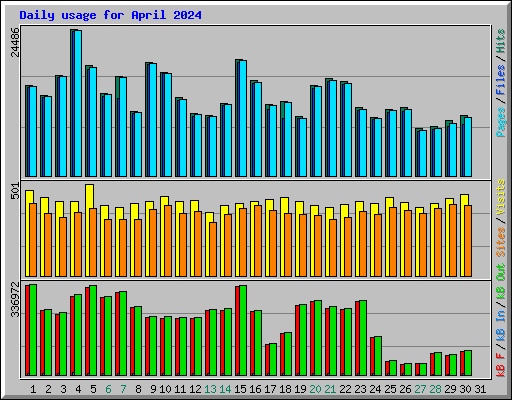Click the 'Pages' legend label
This screenshot has width=512, height=400.
(x=500, y=122)
